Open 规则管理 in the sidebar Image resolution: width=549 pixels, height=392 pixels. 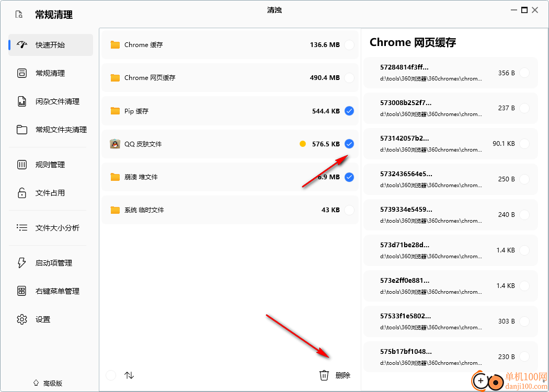(51, 165)
